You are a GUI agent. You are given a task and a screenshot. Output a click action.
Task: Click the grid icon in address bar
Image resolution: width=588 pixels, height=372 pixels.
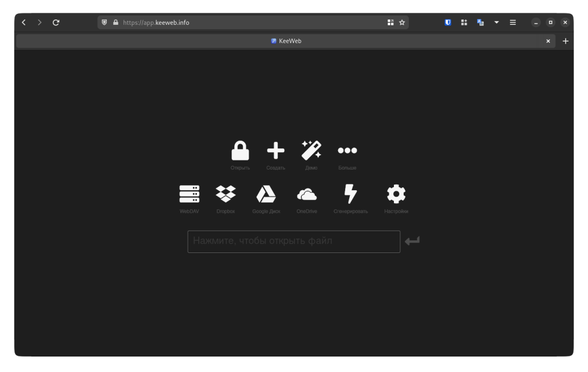click(x=390, y=22)
